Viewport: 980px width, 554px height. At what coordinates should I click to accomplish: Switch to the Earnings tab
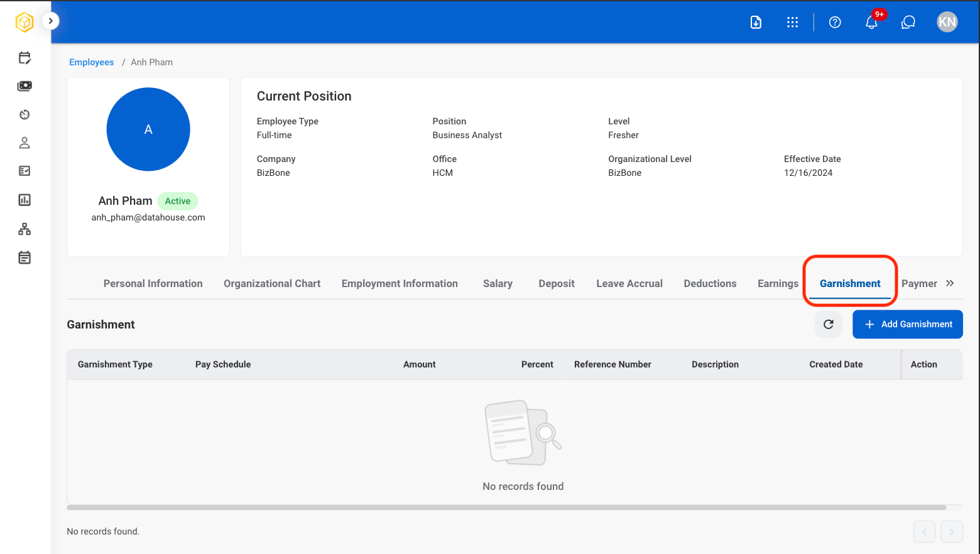coord(778,283)
